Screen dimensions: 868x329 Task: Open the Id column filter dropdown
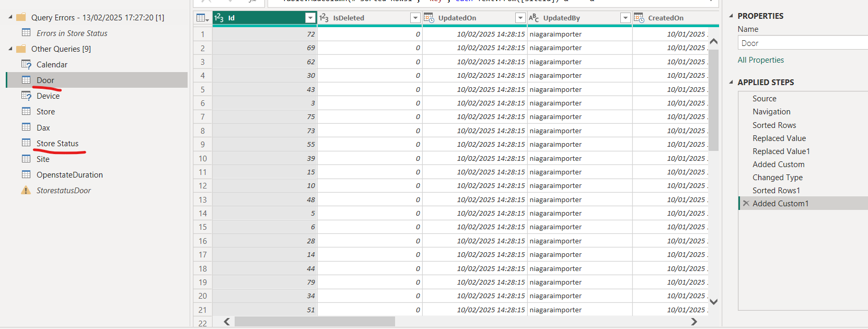point(310,18)
